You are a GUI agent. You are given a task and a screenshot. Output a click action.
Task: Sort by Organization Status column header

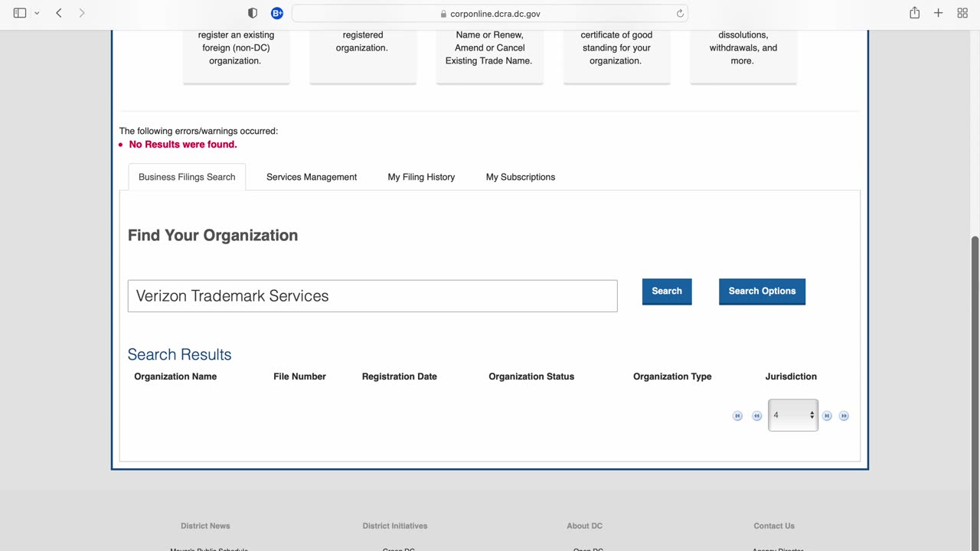tap(531, 377)
